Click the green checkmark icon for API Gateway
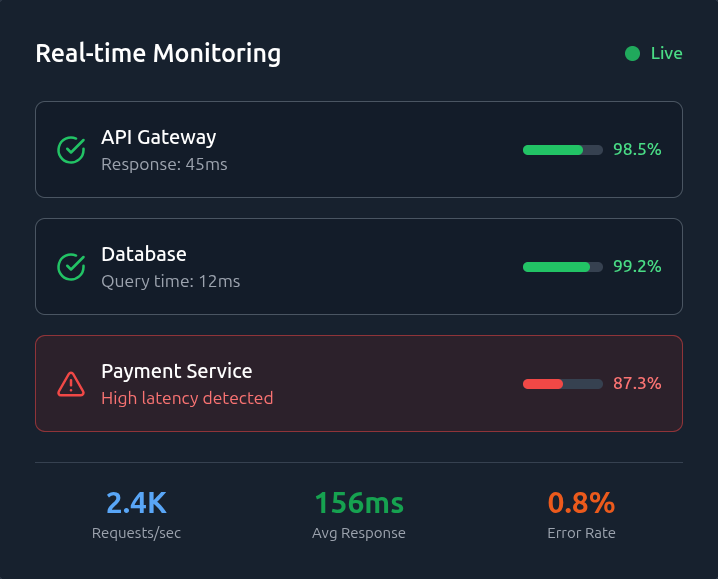718x579 pixels. 71,150
